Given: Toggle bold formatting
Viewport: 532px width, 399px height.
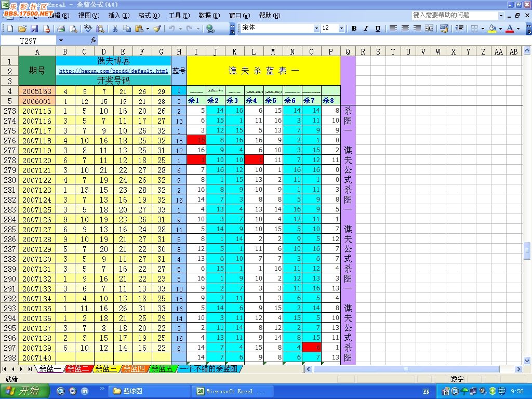Looking at the screenshot, I should click(x=354, y=29).
